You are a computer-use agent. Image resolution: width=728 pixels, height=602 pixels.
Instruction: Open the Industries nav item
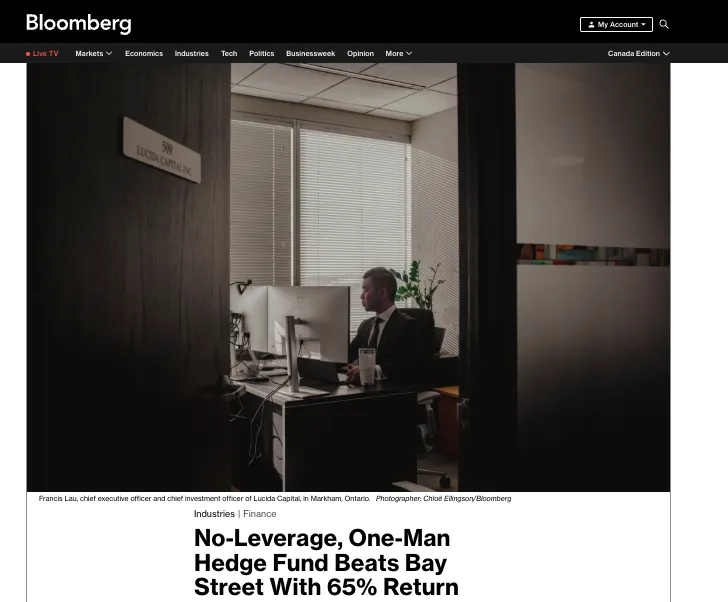click(191, 53)
